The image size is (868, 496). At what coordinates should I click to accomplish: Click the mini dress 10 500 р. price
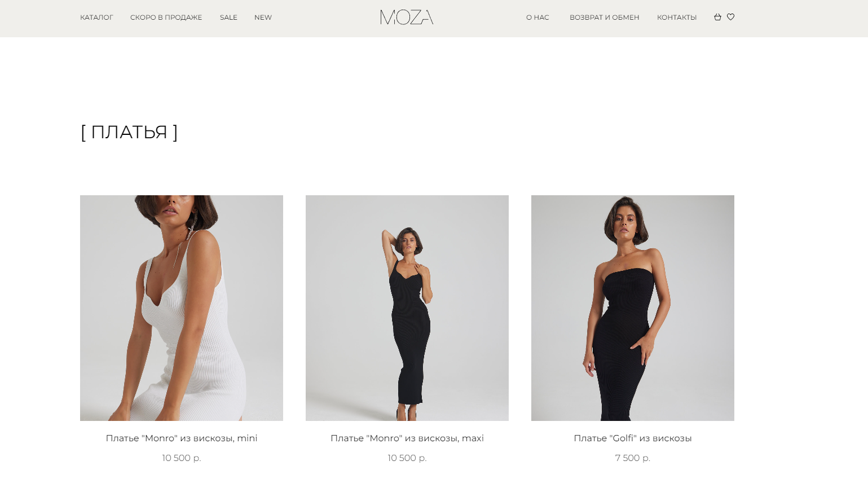point(182,458)
